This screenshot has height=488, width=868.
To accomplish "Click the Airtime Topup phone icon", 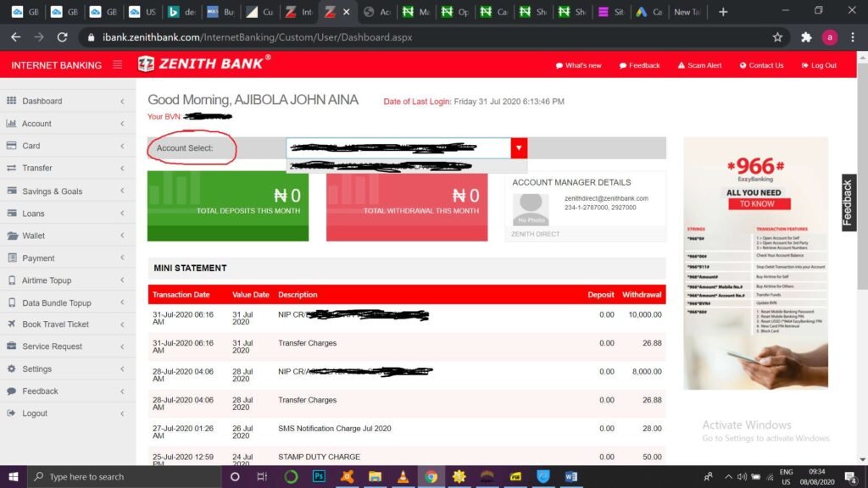I will tap(13, 280).
